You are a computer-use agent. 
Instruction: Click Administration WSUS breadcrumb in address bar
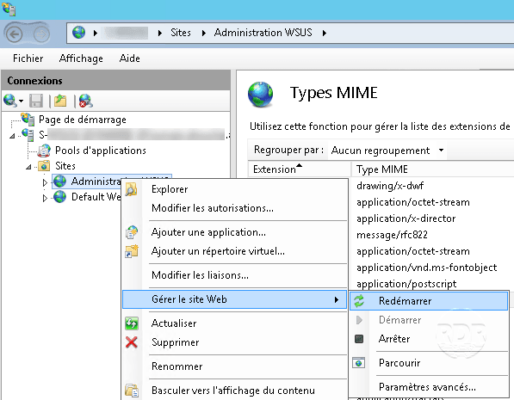(x=263, y=33)
